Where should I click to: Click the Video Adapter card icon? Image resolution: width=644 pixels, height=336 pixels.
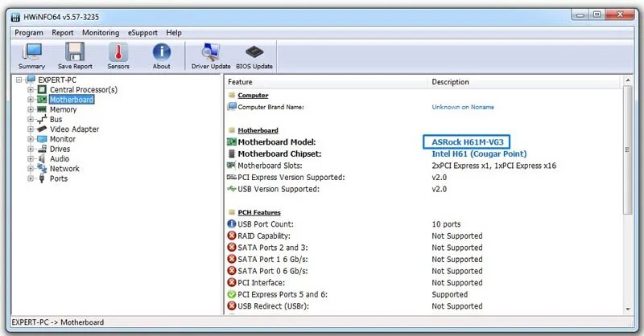click(42, 129)
